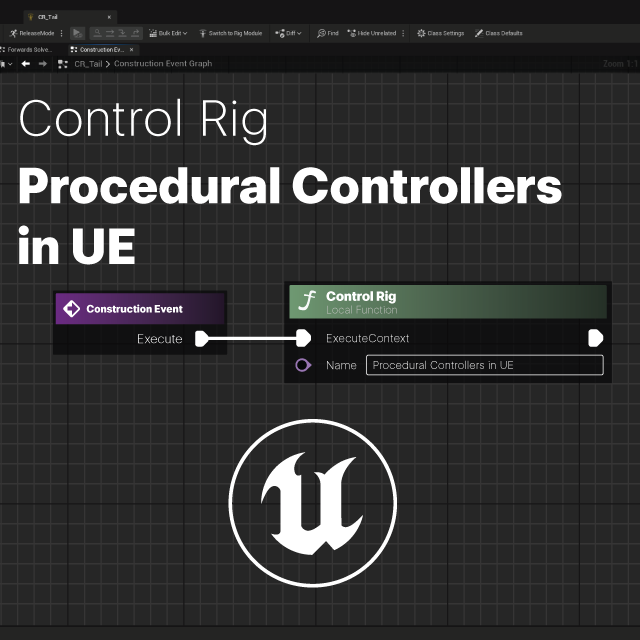Viewport: 640px width, 640px height.
Task: Click the show current statement icon
Action: [x=97, y=33]
